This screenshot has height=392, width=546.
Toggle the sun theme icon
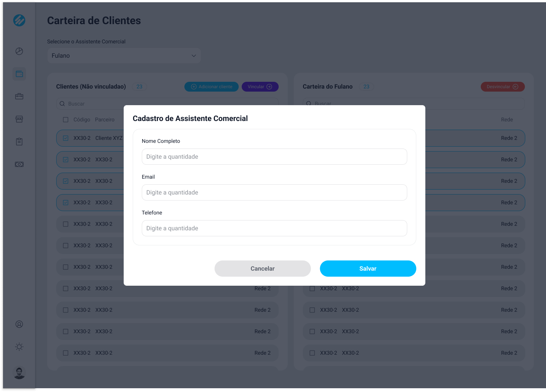[19, 347]
